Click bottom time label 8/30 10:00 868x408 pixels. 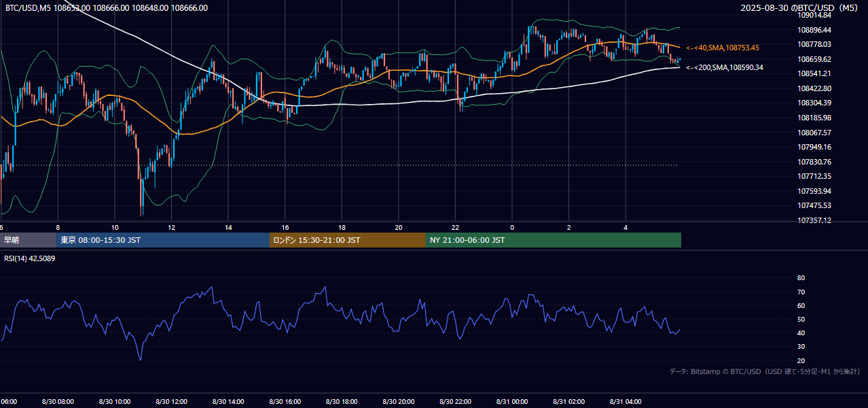[x=115, y=402]
